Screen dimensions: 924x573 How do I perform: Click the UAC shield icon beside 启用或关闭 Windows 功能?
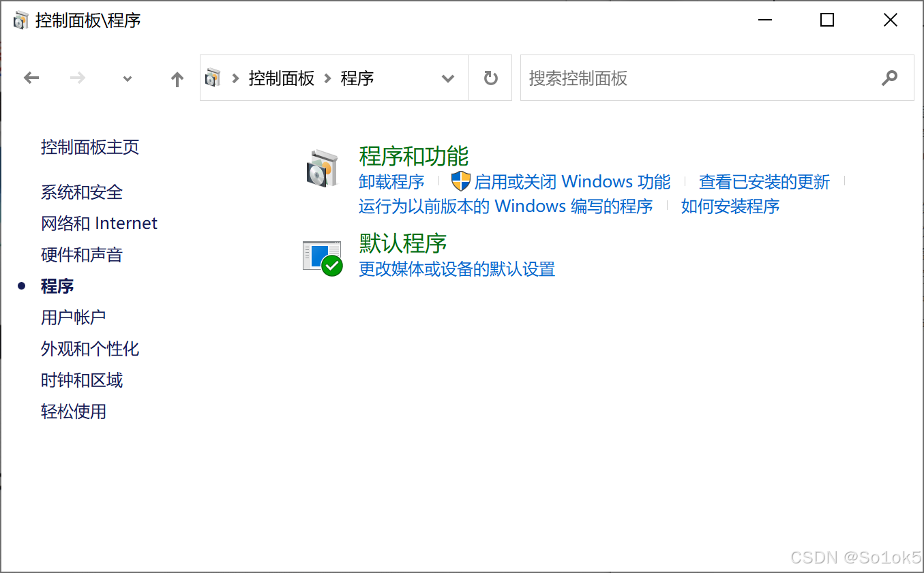(x=461, y=181)
